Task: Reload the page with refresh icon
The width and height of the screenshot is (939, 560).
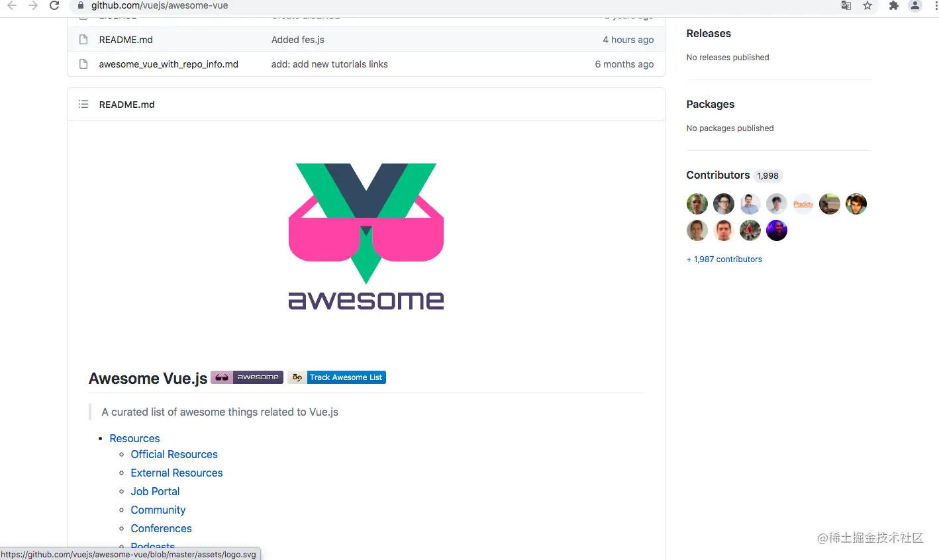Action: pyautogui.click(x=54, y=5)
